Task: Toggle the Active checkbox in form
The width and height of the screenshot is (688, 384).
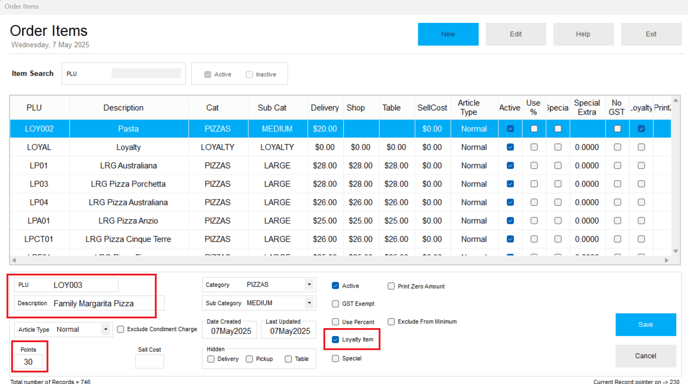Action: (x=335, y=286)
